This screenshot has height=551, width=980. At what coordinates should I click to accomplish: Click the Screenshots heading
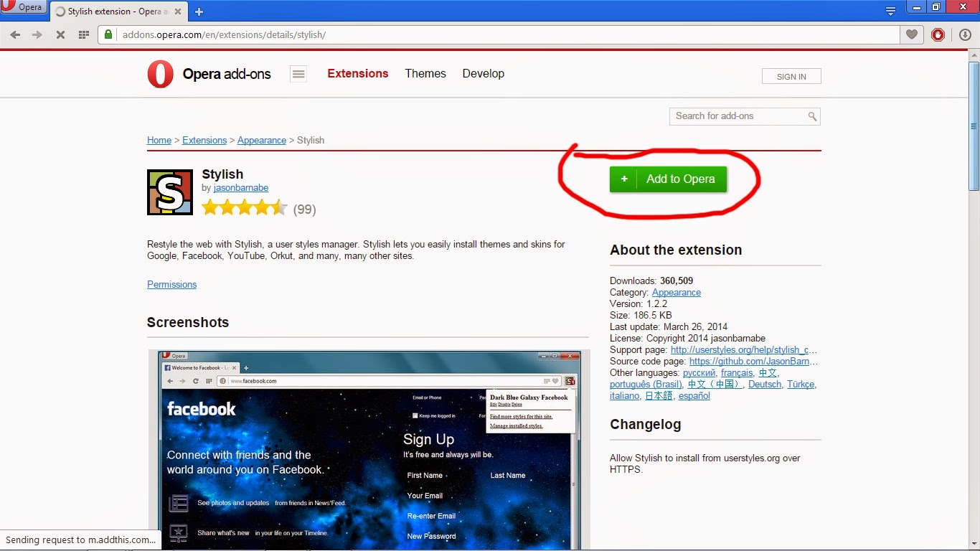pos(188,322)
